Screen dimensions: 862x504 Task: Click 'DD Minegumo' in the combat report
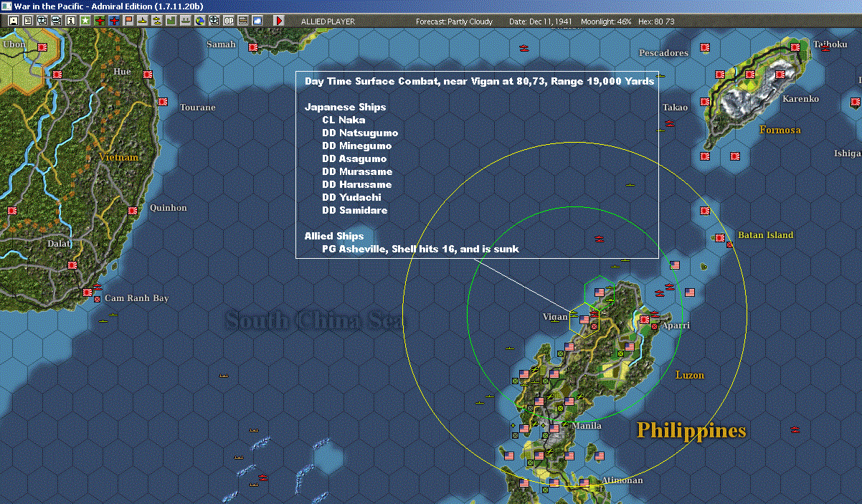click(357, 146)
